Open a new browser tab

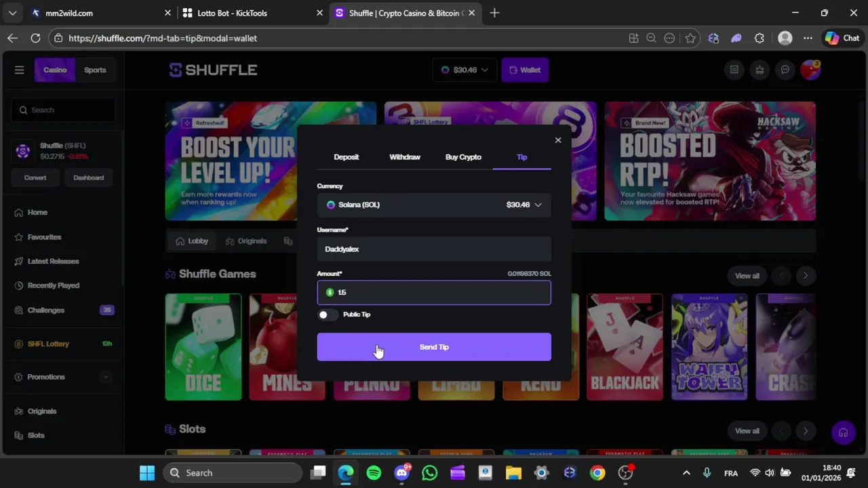[494, 13]
